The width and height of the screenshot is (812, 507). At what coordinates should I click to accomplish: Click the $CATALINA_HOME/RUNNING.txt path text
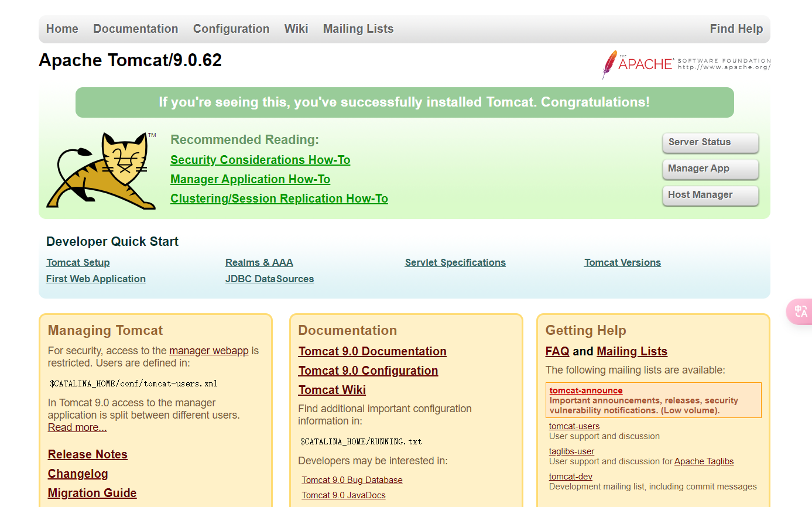tap(361, 441)
